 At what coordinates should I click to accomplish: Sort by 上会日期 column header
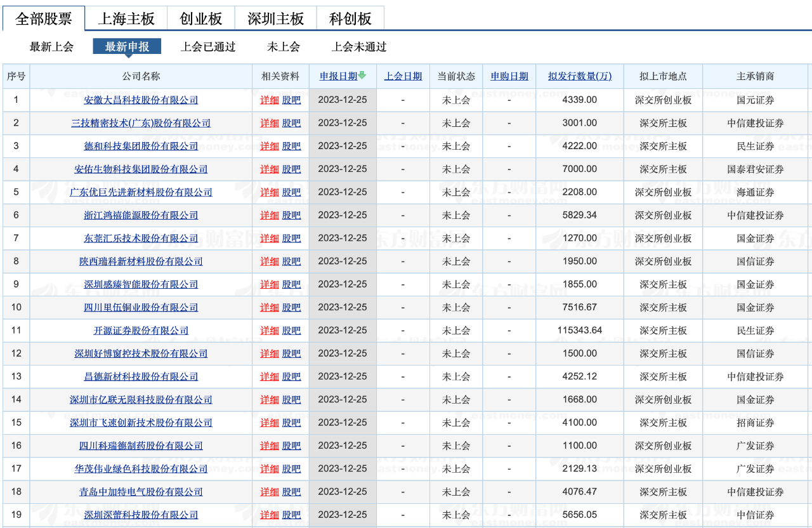(x=403, y=76)
